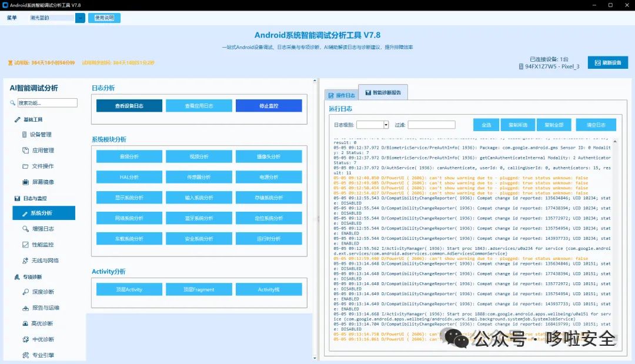Open the 湖光蓝韵 theme dropdown arrow
Viewport: 635px width, 364px height.
coord(80,18)
